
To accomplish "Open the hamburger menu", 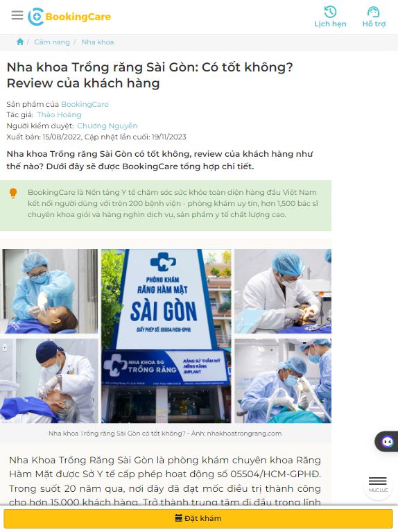I will point(17,15).
